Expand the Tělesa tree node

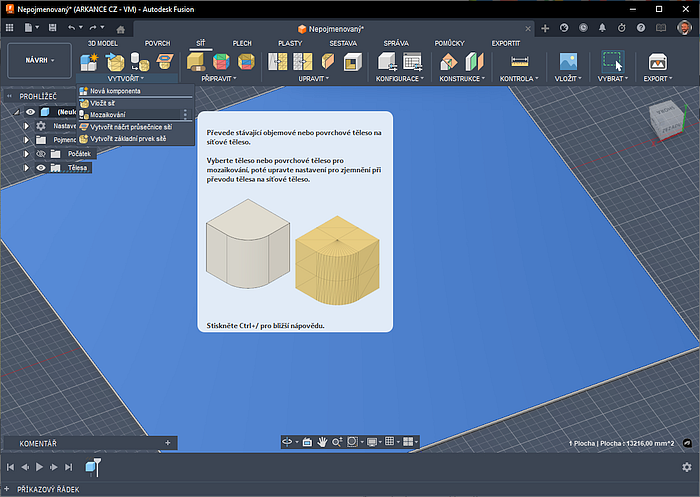tap(27, 168)
